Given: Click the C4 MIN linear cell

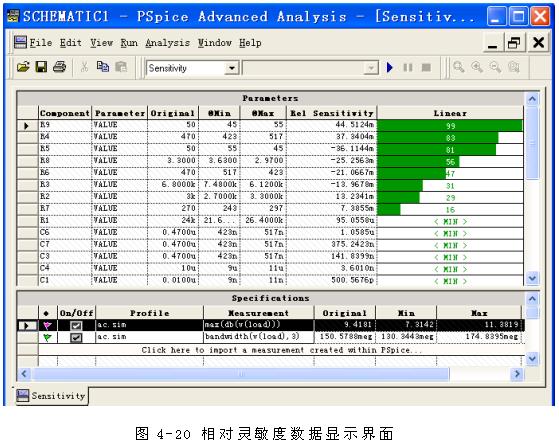Looking at the screenshot, I should pos(450,269).
